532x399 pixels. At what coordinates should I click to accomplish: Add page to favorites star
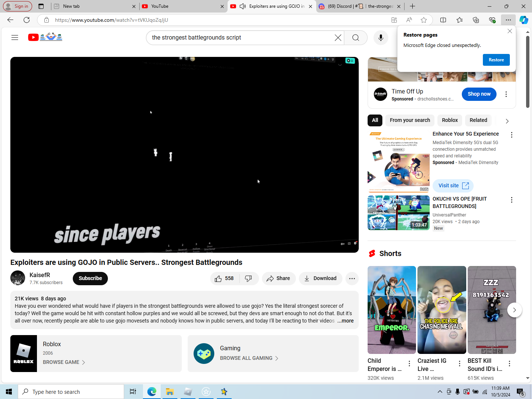(424, 20)
